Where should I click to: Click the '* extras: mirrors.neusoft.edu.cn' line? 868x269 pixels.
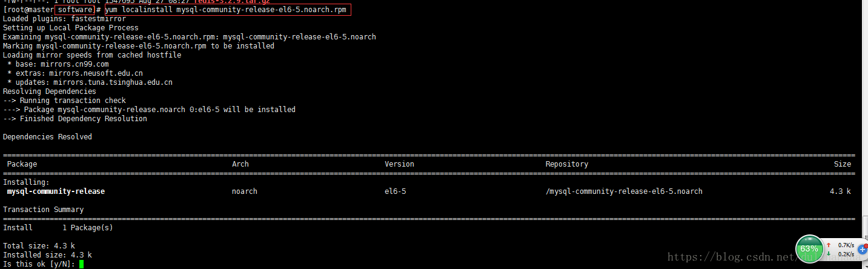point(75,73)
